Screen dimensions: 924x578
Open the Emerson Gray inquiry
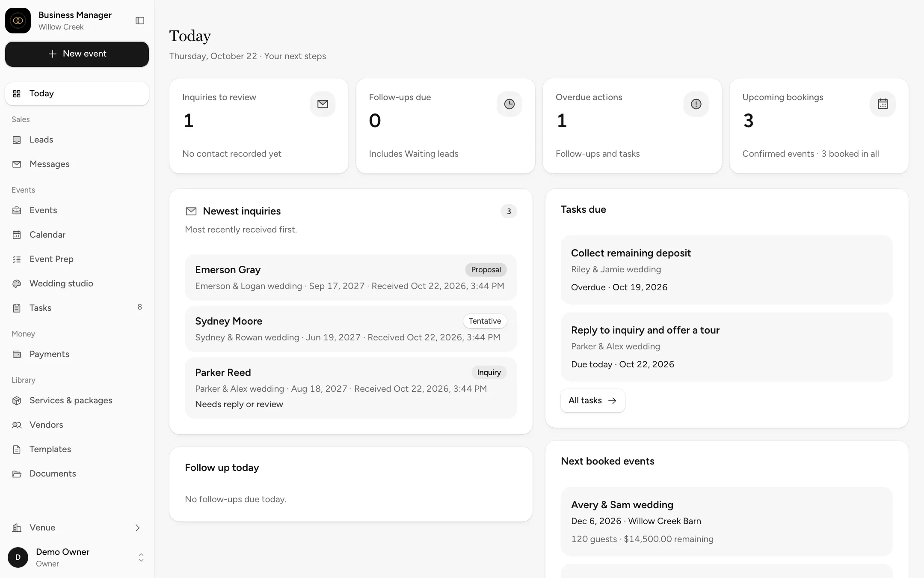[x=351, y=277]
